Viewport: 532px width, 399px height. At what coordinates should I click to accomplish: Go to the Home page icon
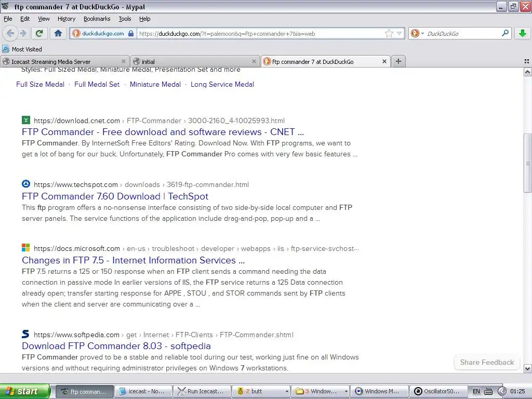pos(58,33)
